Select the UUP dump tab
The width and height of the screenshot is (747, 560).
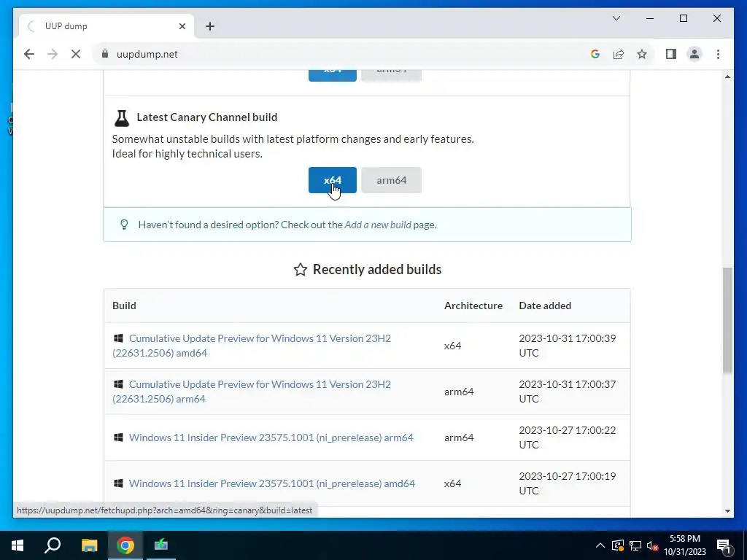(x=107, y=26)
